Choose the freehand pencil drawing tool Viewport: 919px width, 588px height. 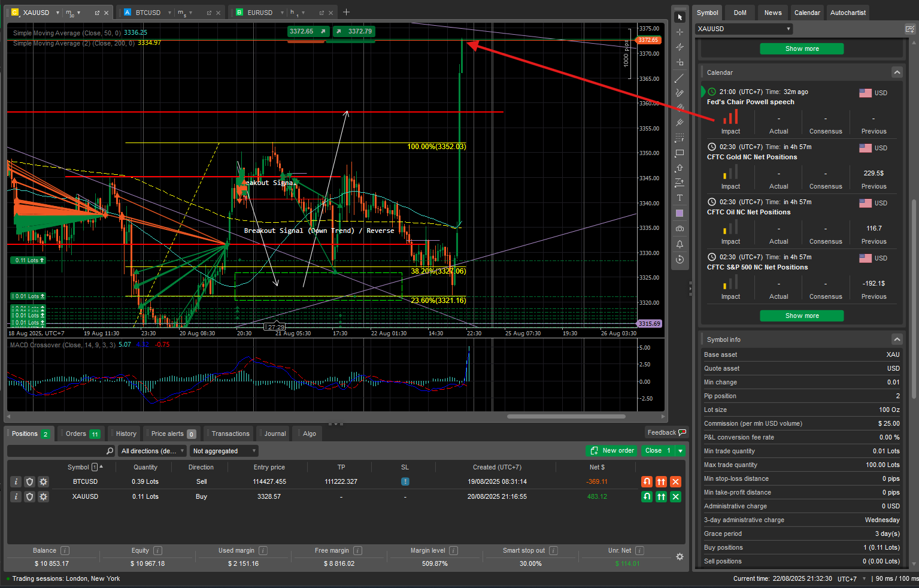680,93
